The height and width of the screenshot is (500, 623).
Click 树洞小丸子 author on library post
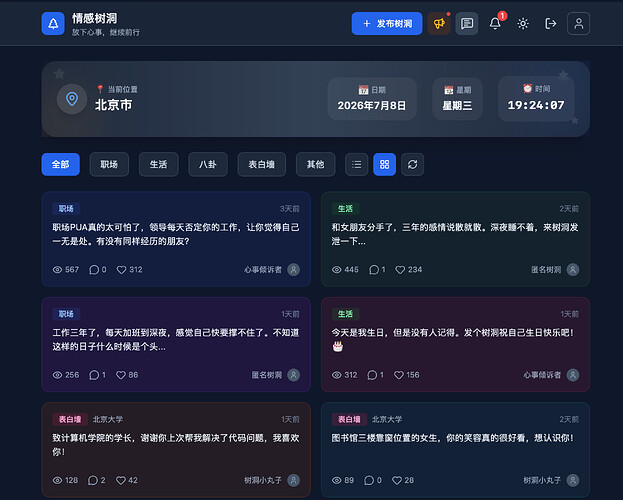(x=542, y=481)
